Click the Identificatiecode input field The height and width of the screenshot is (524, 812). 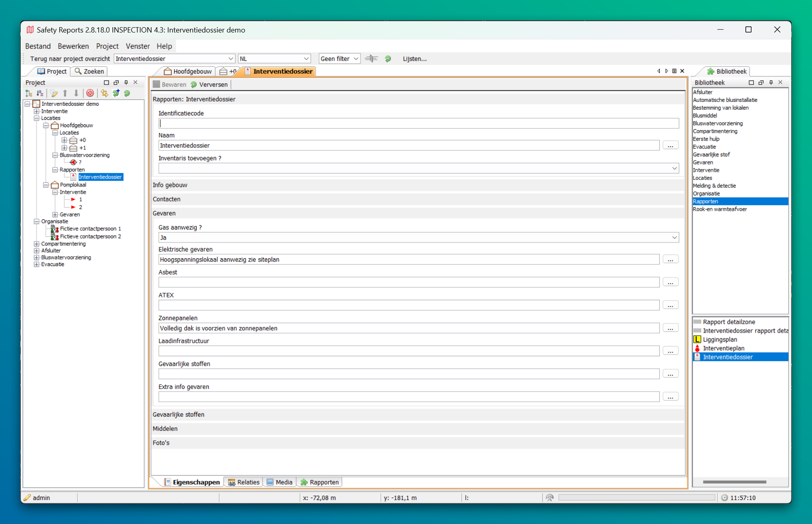[x=418, y=123]
